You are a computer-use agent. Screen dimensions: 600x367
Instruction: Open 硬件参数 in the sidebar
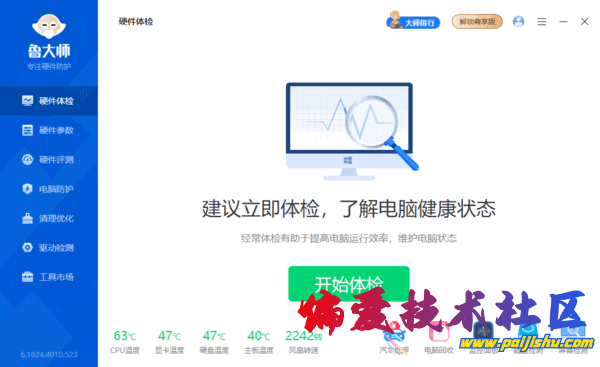click(49, 130)
